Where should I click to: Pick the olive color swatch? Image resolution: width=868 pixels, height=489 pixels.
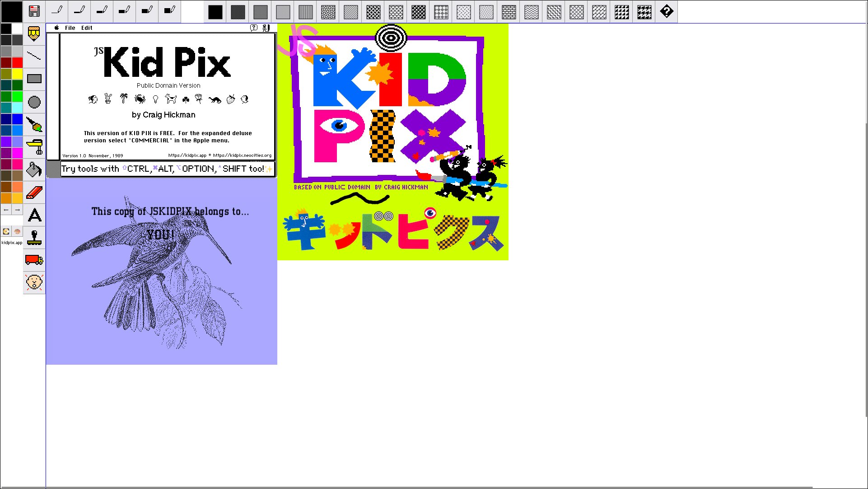pyautogui.click(x=6, y=74)
